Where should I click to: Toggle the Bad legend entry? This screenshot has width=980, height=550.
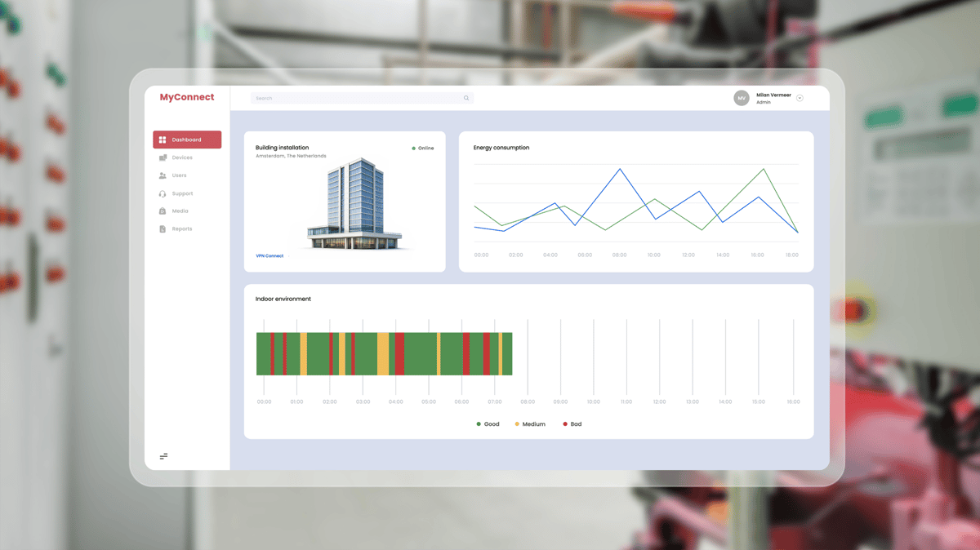pyautogui.click(x=572, y=424)
